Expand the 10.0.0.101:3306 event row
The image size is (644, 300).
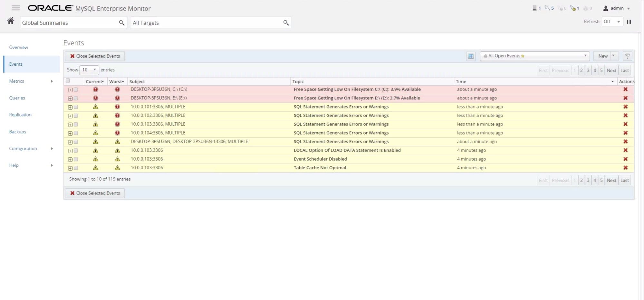click(70, 107)
